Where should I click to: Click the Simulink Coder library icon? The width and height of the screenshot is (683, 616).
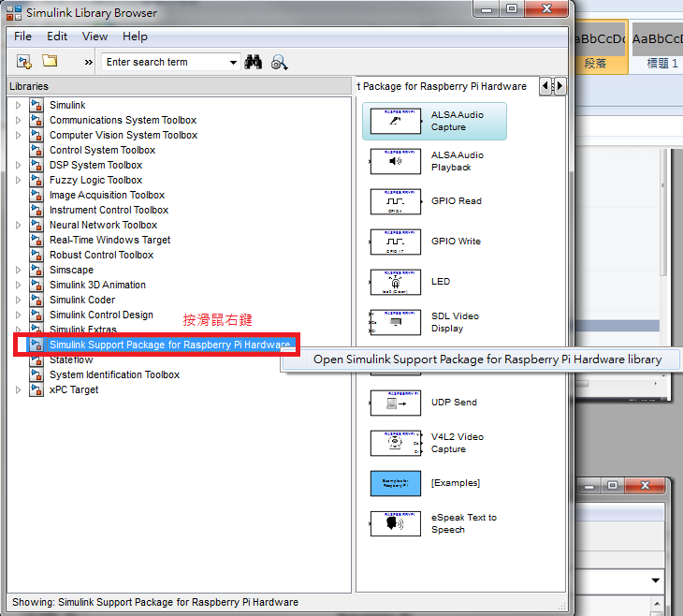click(x=36, y=300)
